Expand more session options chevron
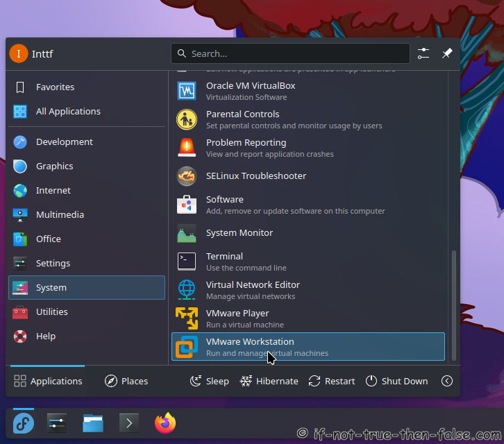Viewport: 504px width, 444px height. pyautogui.click(x=447, y=382)
